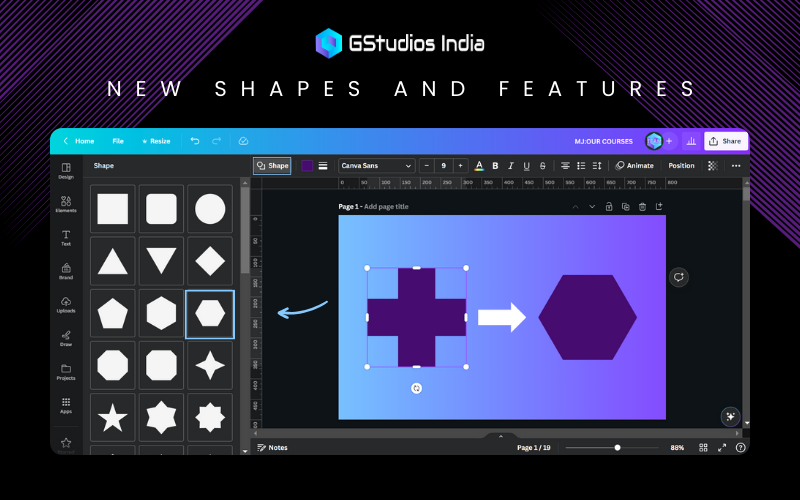Image resolution: width=800 pixels, height=500 pixels.
Task: Toggle strikethrough text formatting
Action: click(542, 166)
